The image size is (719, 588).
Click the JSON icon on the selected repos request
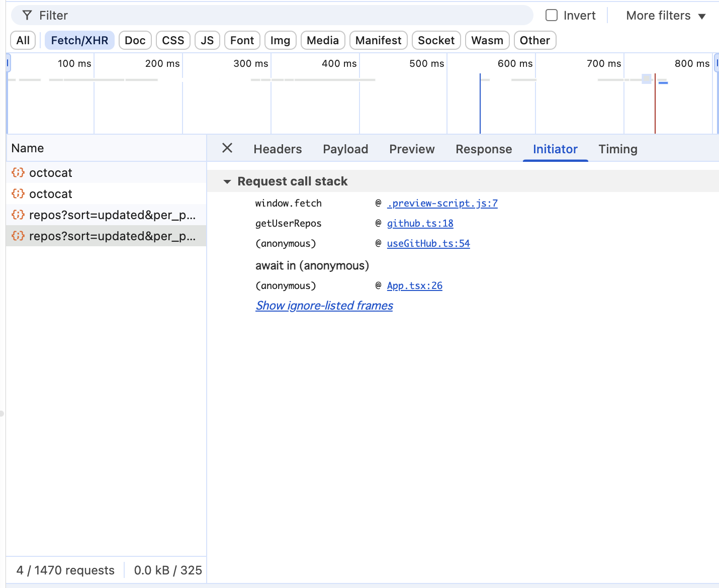(x=18, y=236)
